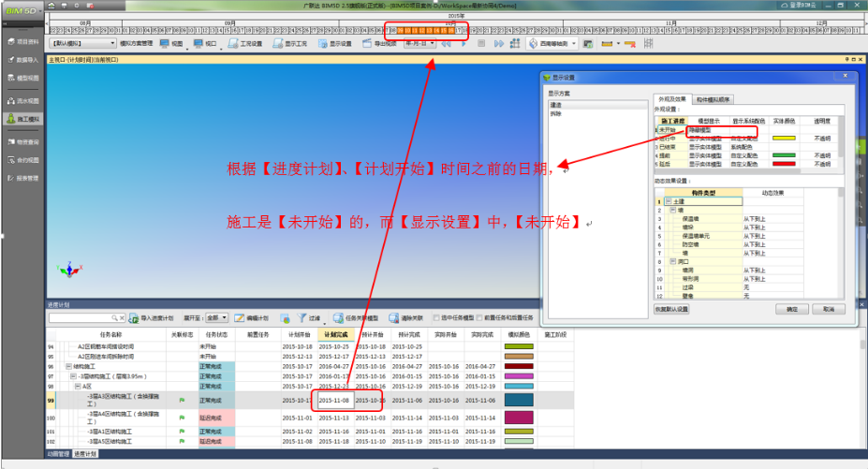Open the 年-月-日 time unit dropdown
Screen dimensions: 868x469
pos(419,43)
